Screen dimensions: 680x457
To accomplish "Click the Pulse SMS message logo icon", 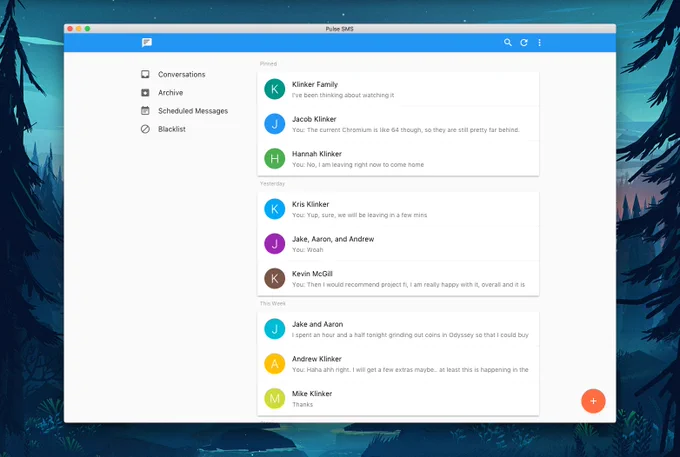I will [147, 42].
